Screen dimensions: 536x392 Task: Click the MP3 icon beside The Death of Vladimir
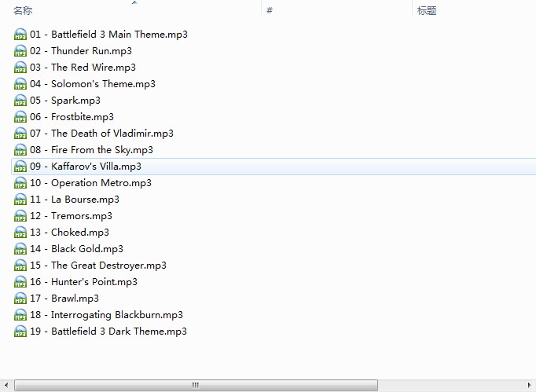[x=20, y=134]
